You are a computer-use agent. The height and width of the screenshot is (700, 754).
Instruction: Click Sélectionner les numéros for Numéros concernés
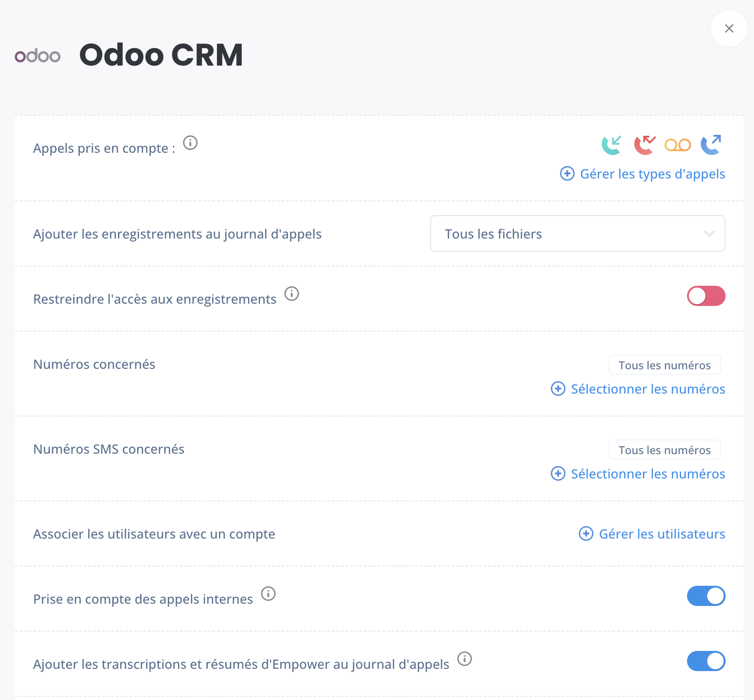(648, 389)
